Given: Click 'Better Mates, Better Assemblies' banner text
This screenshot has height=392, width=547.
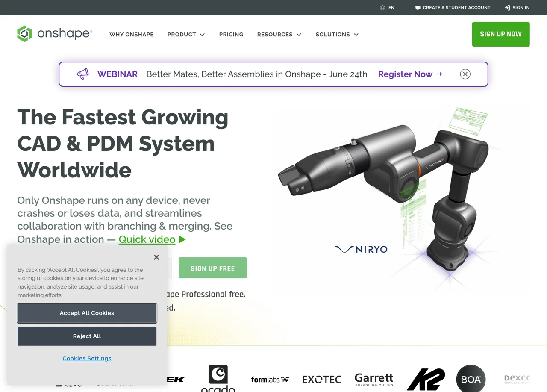Looking at the screenshot, I should tap(256, 74).
